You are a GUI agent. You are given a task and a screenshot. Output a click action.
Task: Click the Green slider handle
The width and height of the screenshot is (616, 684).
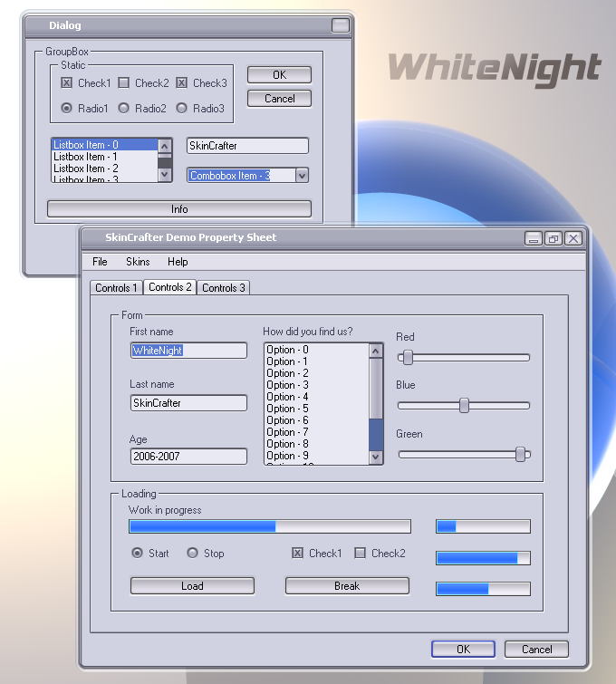tap(520, 455)
